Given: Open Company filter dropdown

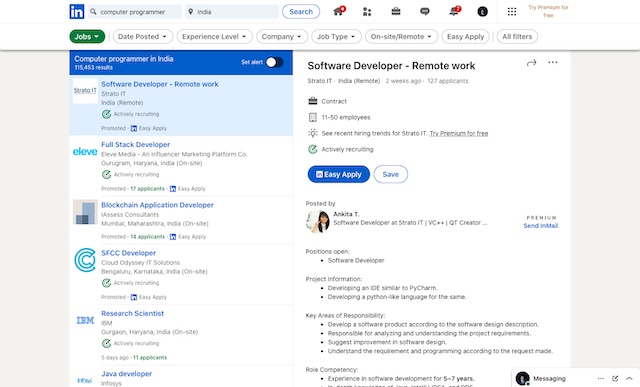Looking at the screenshot, I should tap(282, 36).
